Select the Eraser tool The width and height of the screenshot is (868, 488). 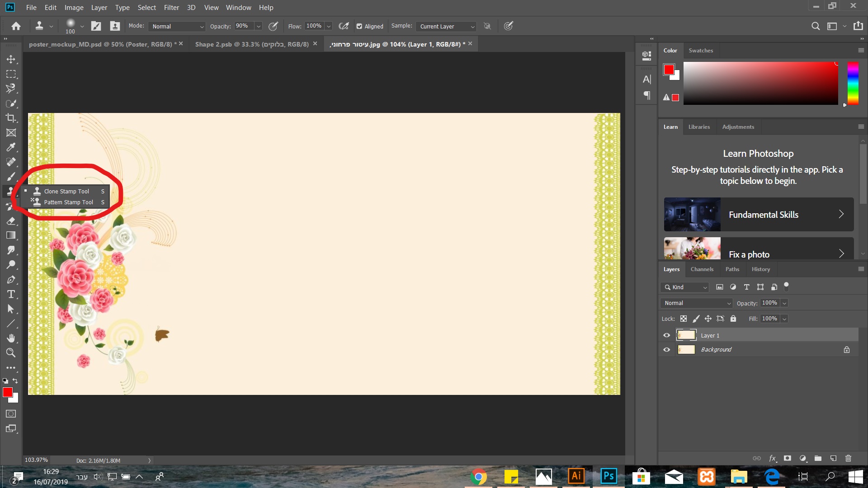[11, 221]
